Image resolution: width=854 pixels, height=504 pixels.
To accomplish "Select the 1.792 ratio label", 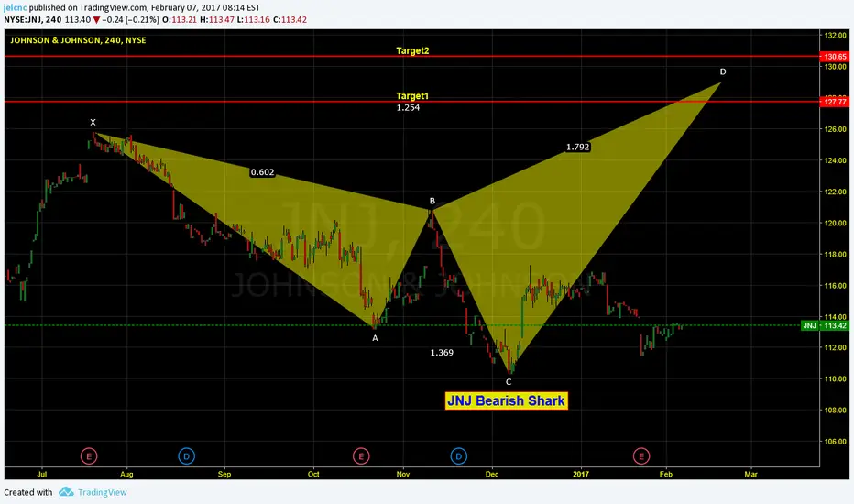I will tap(577, 147).
